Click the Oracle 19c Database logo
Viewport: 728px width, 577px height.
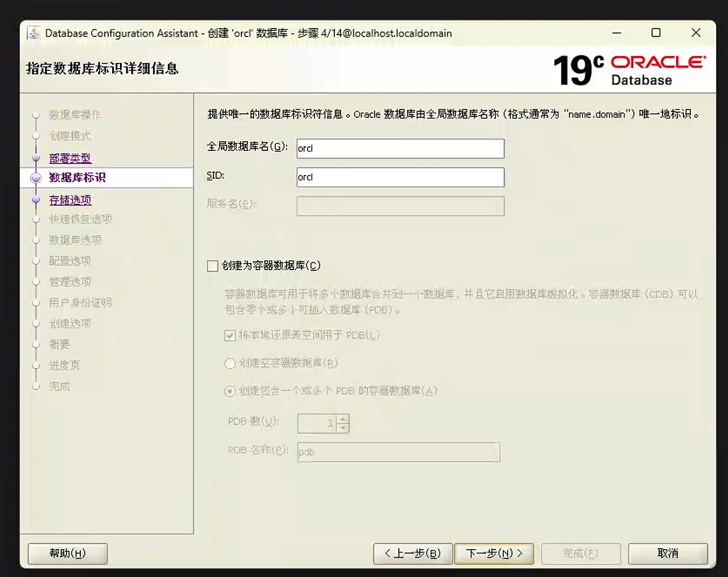(x=630, y=70)
